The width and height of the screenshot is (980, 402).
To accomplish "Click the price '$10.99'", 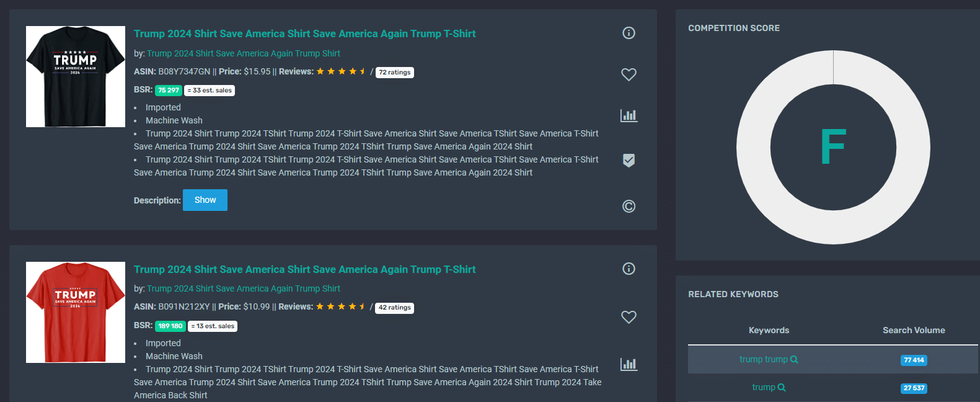I will [x=257, y=306].
